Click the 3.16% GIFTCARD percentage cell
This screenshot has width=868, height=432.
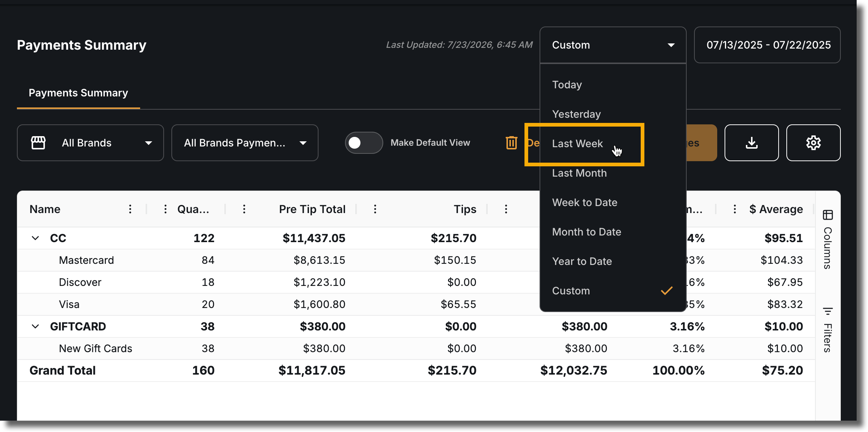pos(687,326)
